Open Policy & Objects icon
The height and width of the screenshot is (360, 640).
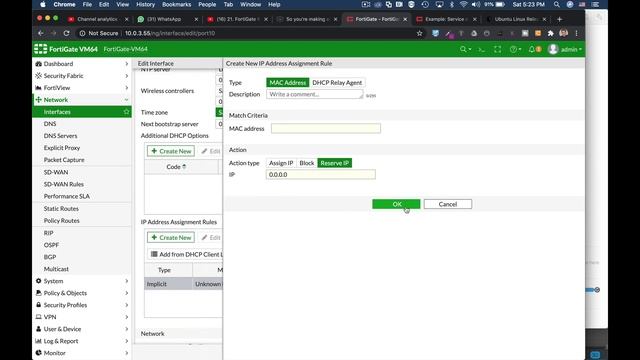click(38, 293)
